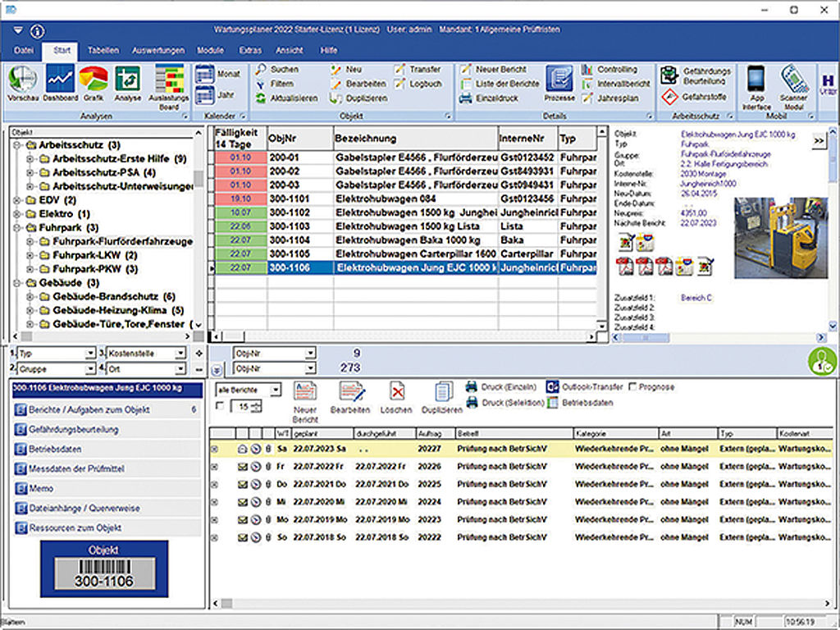
Task: Collapse the Fuhrpark tree folder
Action: tap(17, 227)
